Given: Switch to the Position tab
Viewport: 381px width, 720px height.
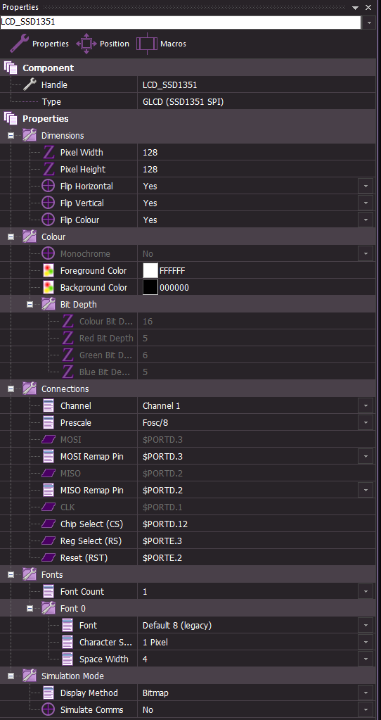Looking at the screenshot, I should [103, 44].
